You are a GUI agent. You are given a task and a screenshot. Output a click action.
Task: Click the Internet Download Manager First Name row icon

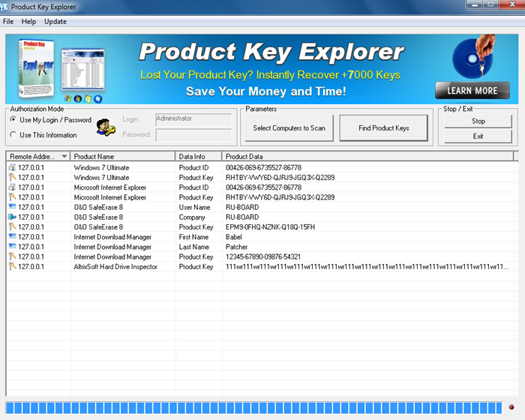pos(12,236)
